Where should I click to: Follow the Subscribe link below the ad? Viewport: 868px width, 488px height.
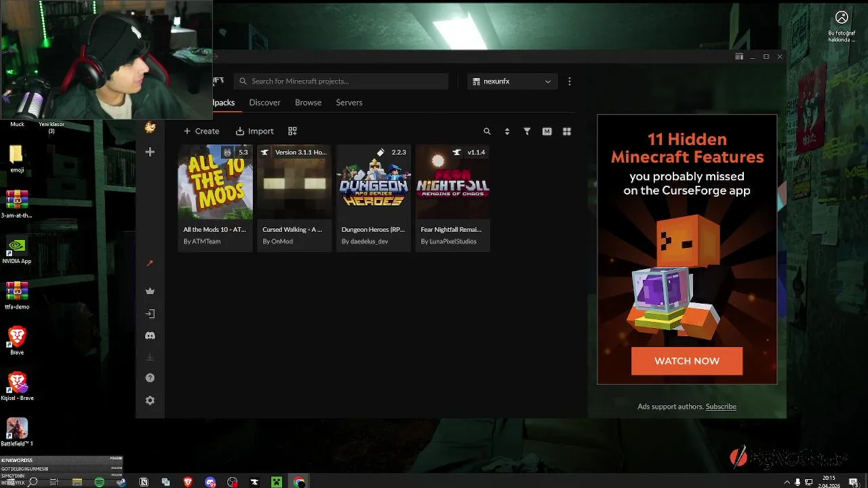[721, 407]
